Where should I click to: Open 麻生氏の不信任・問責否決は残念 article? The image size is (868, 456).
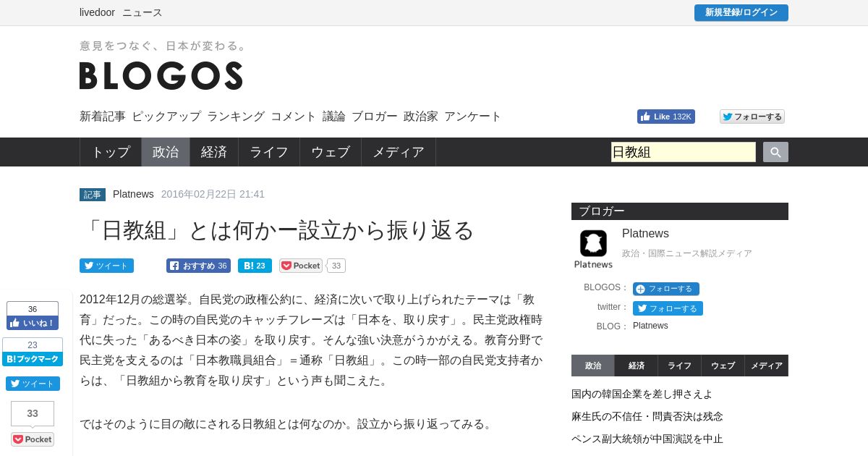coord(647,417)
